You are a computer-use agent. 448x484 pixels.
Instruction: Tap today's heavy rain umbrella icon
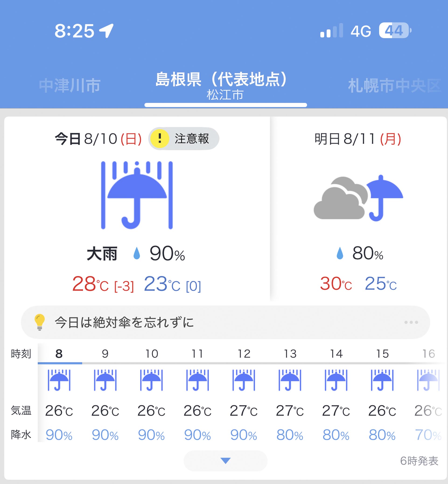click(137, 195)
